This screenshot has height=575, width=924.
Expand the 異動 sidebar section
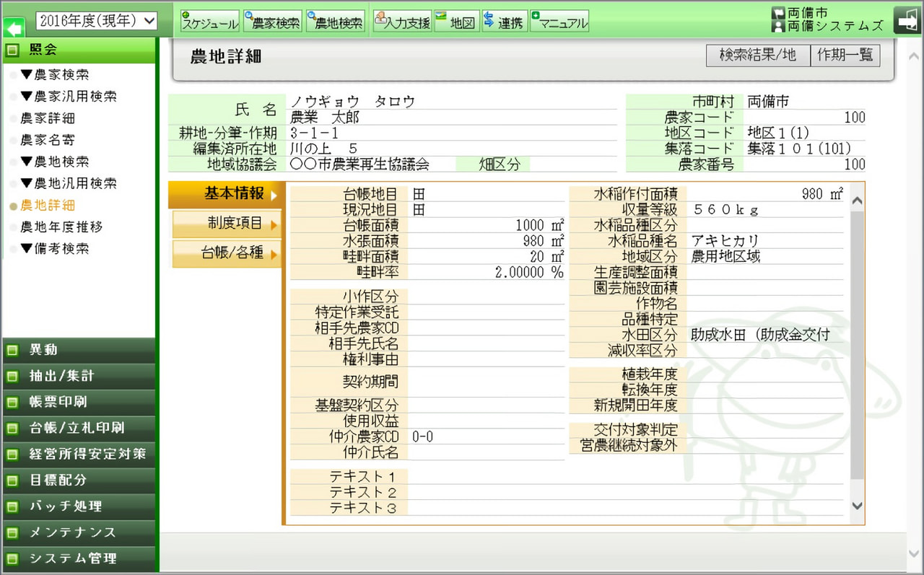pos(78,350)
